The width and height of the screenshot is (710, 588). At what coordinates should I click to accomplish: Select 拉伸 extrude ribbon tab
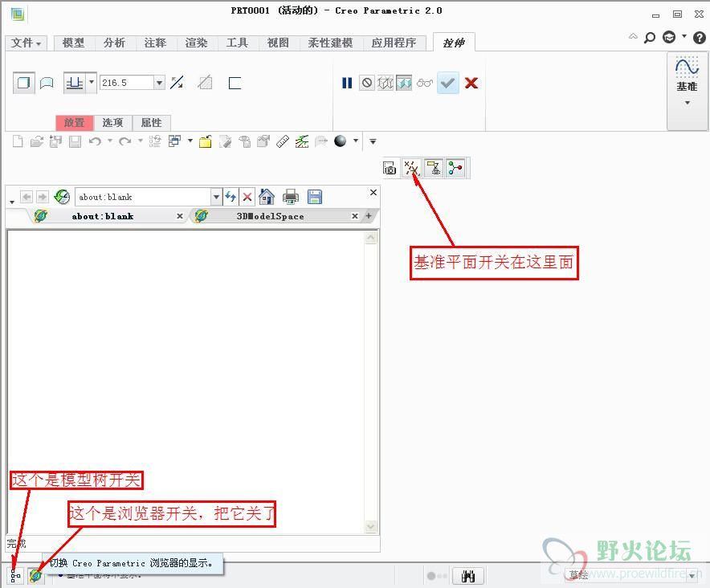tap(454, 43)
